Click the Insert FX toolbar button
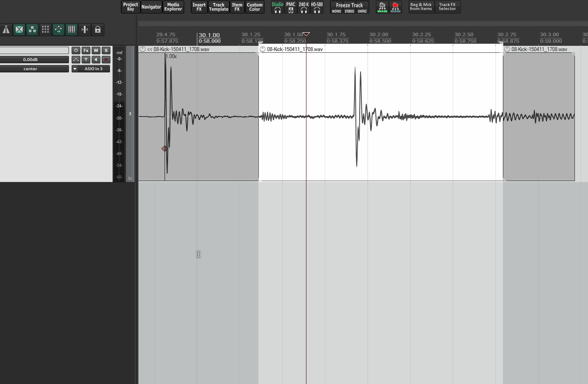Image resolution: width=588 pixels, height=384 pixels. pos(199,7)
